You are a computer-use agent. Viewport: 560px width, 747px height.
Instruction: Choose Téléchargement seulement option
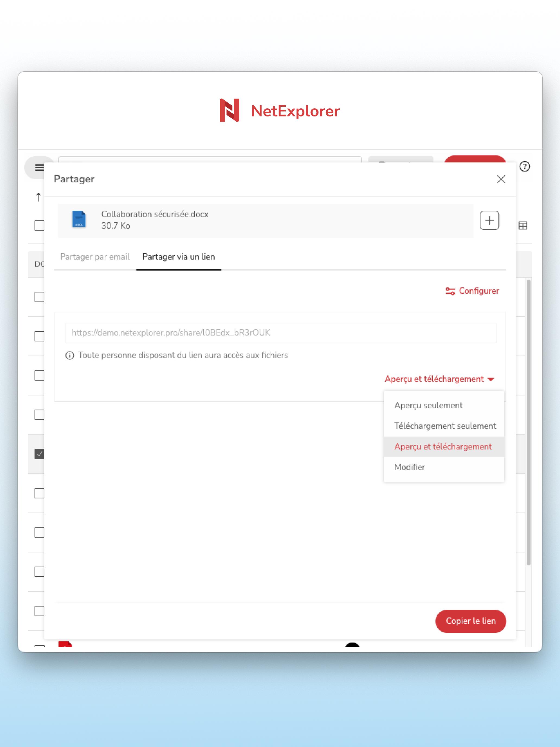coord(444,426)
